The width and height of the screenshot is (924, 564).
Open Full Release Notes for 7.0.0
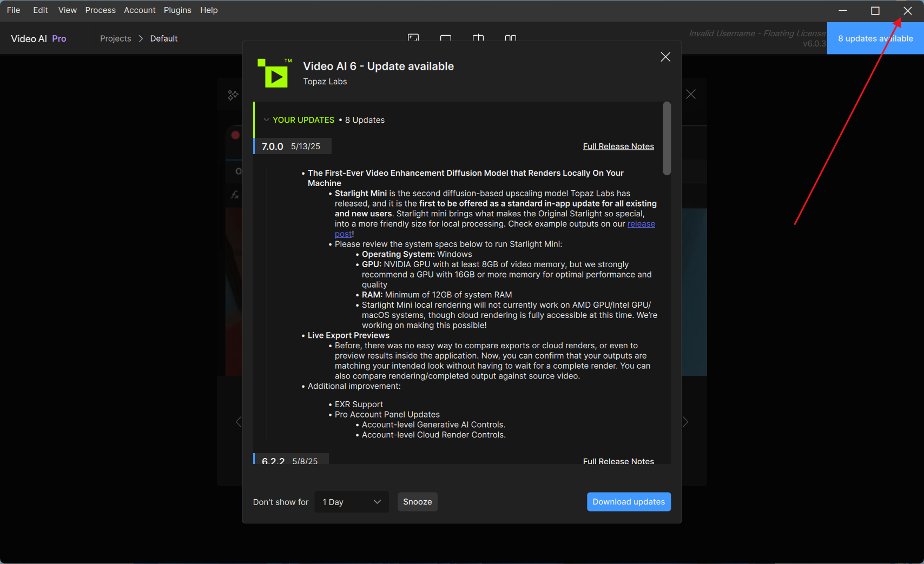tap(618, 147)
